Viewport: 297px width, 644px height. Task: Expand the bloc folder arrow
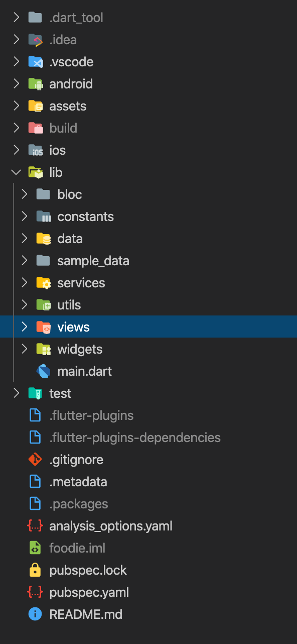pos(24,194)
